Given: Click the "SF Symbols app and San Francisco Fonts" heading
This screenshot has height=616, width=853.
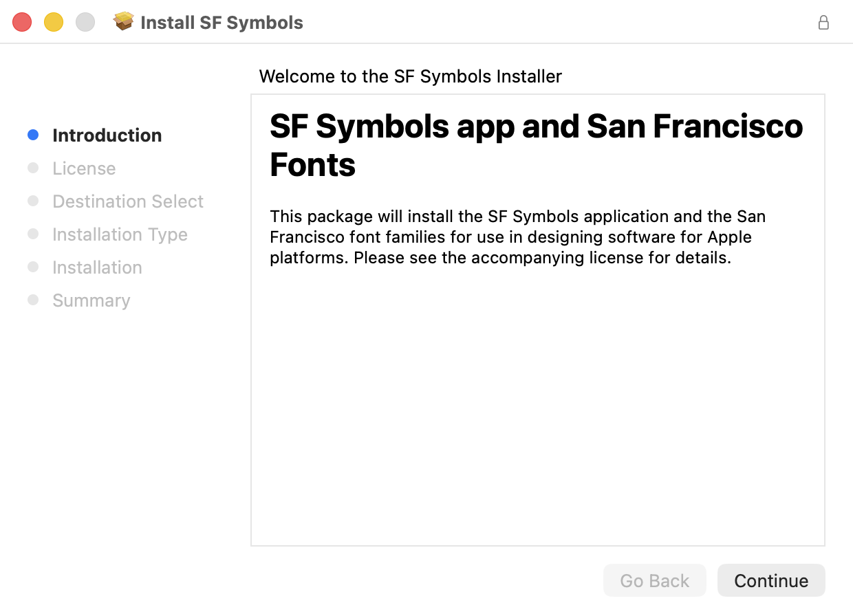Looking at the screenshot, I should tap(536, 145).
